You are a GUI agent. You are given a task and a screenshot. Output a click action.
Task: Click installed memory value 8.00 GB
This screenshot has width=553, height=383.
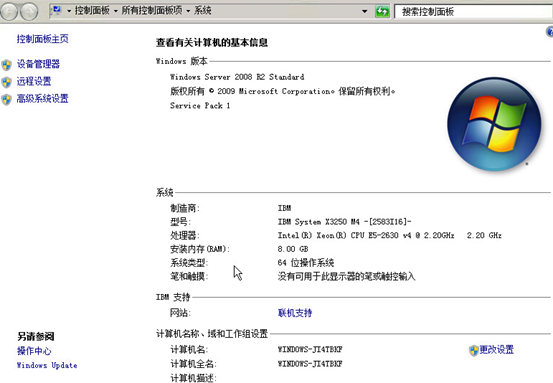coord(293,249)
